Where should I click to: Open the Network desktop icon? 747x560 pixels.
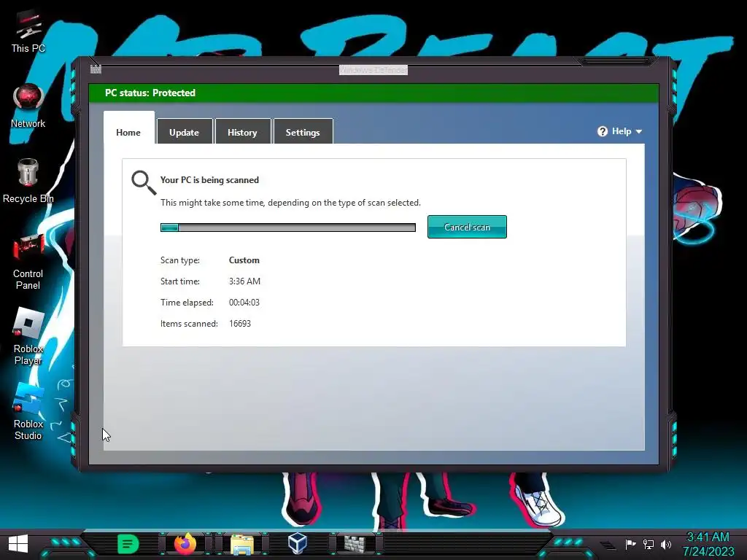pyautogui.click(x=28, y=106)
